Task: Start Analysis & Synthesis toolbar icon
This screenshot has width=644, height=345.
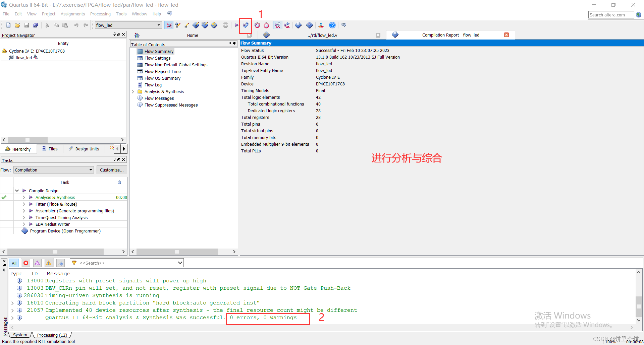Action: pyautogui.click(x=246, y=25)
